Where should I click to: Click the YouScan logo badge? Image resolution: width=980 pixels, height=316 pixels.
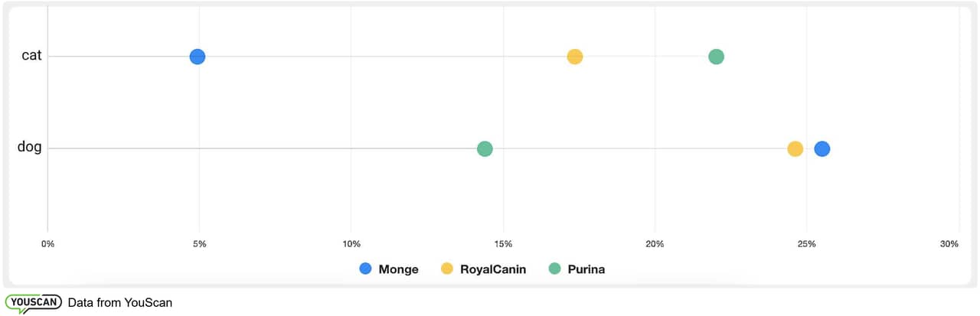[33, 303]
